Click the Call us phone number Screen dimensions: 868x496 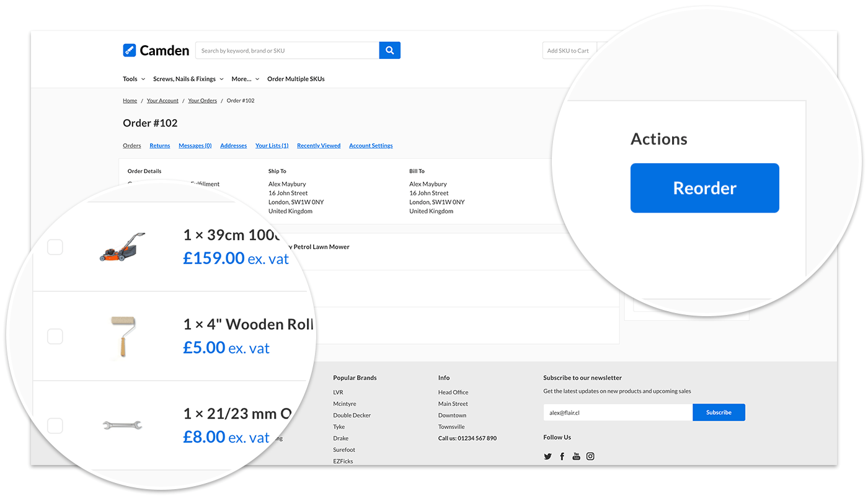click(467, 438)
